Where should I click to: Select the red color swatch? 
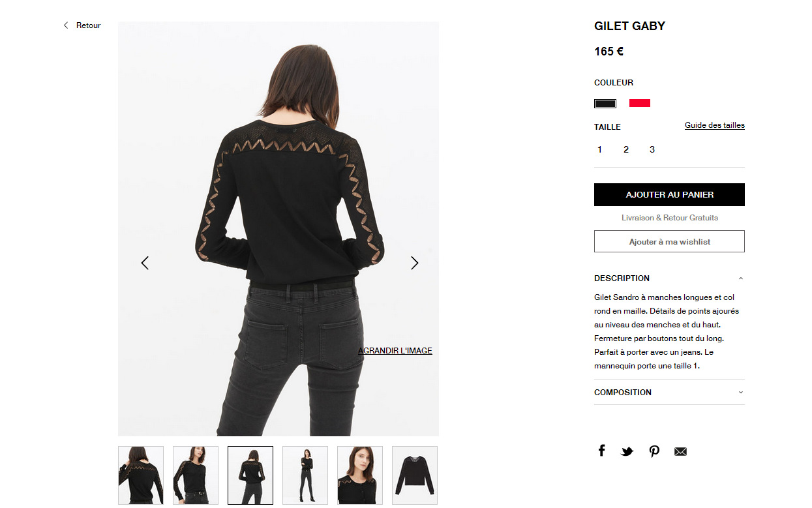coord(640,103)
